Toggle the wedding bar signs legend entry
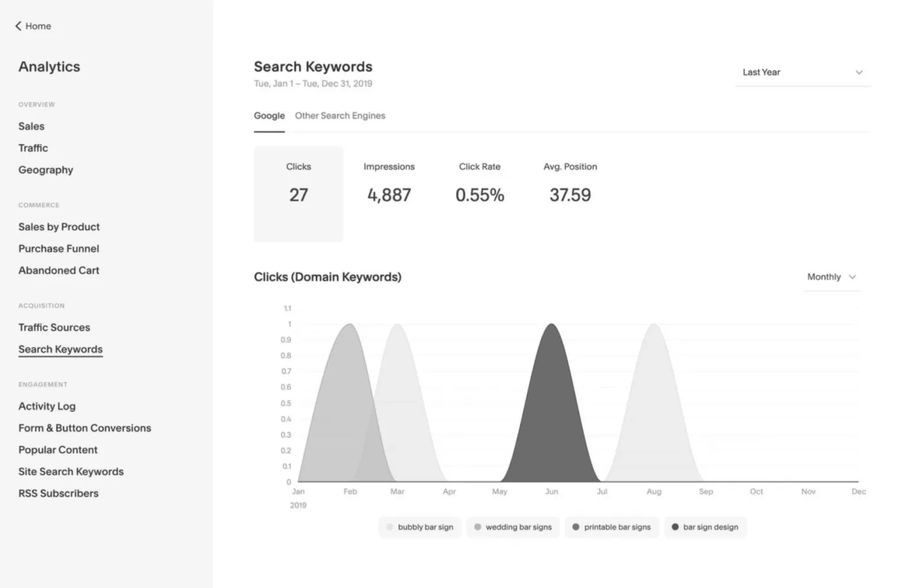Screen dimensions: 906x588 pos(513,527)
